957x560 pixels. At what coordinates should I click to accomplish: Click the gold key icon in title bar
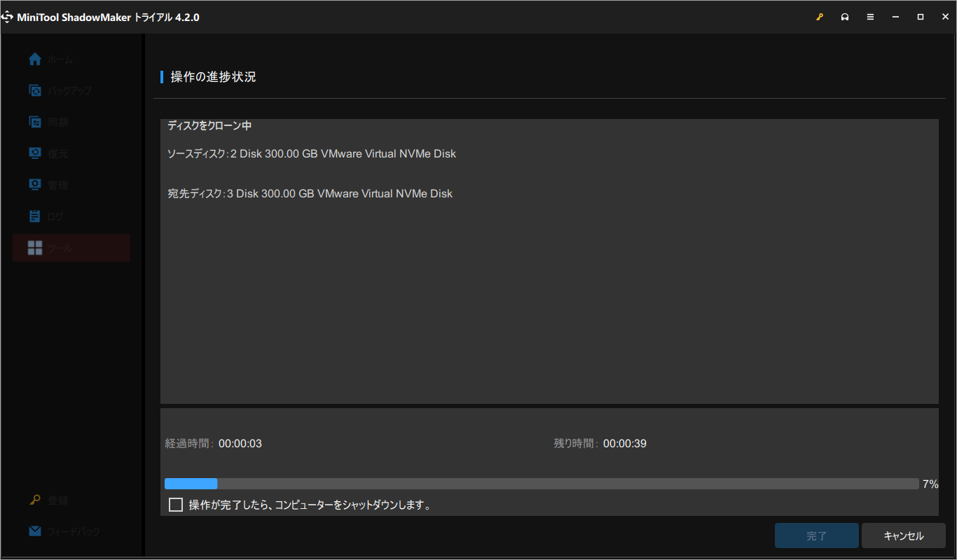pos(820,17)
